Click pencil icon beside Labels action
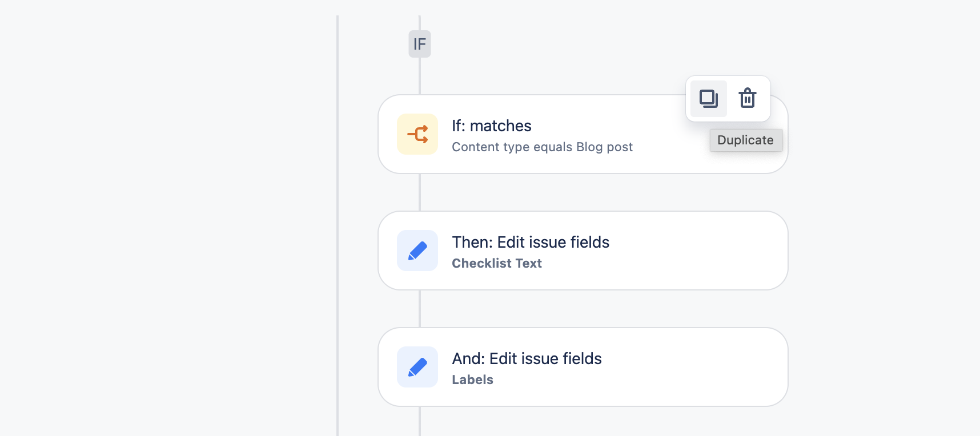The height and width of the screenshot is (436, 980). pyautogui.click(x=417, y=367)
